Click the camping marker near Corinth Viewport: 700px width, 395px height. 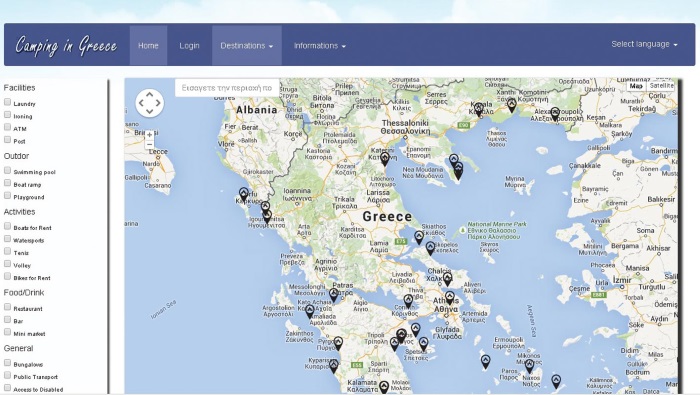408,301
